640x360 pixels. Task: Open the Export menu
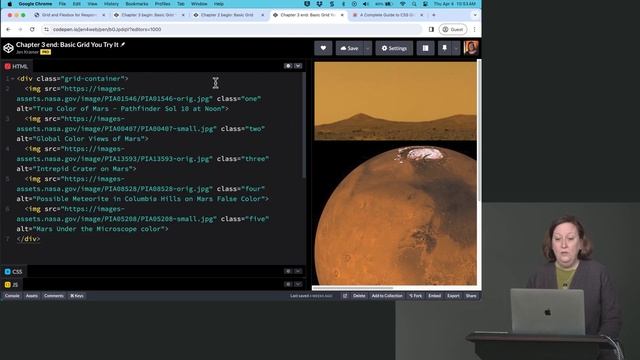pyautogui.click(x=453, y=296)
